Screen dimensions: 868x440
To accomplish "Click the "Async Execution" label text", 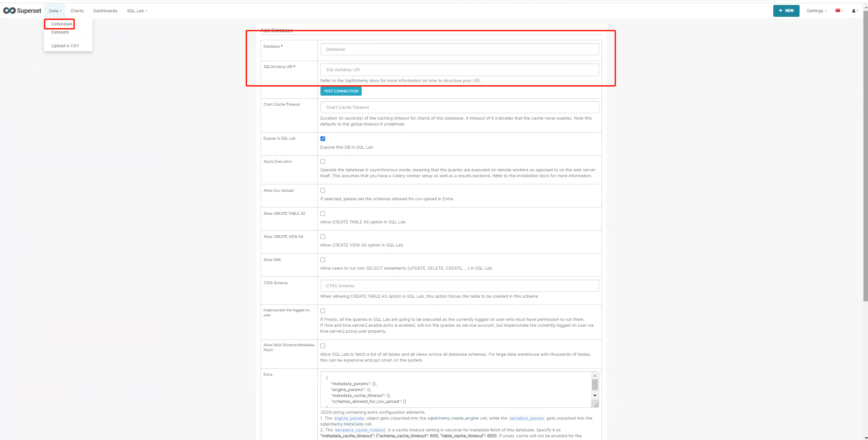I will [277, 162].
